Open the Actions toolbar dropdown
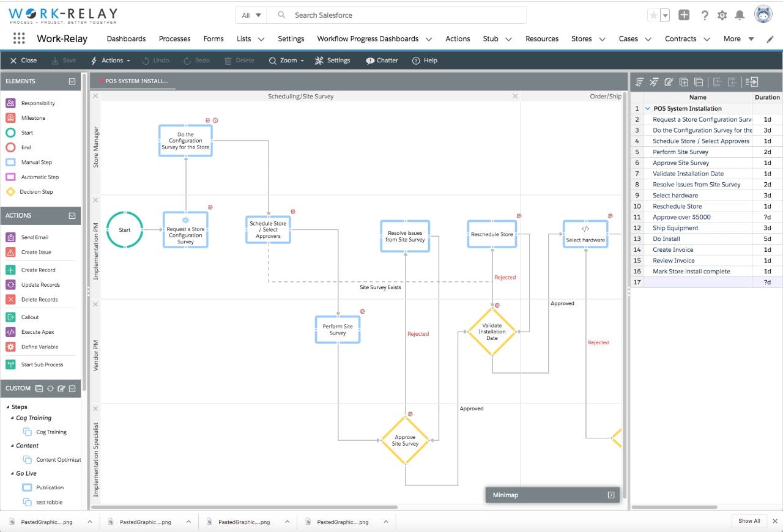 111,61
